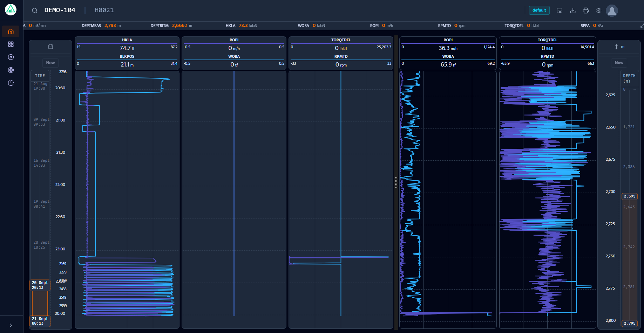Click the default template button
The image size is (644, 333).
[539, 10]
